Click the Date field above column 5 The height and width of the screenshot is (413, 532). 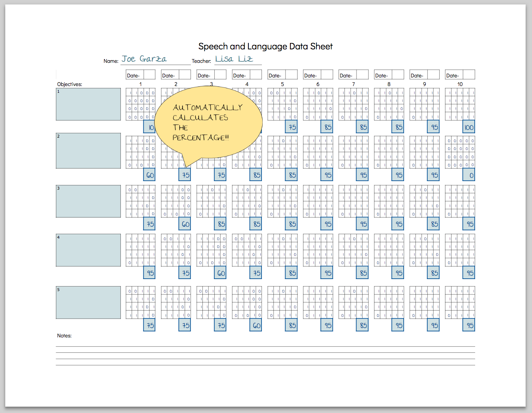(x=282, y=74)
